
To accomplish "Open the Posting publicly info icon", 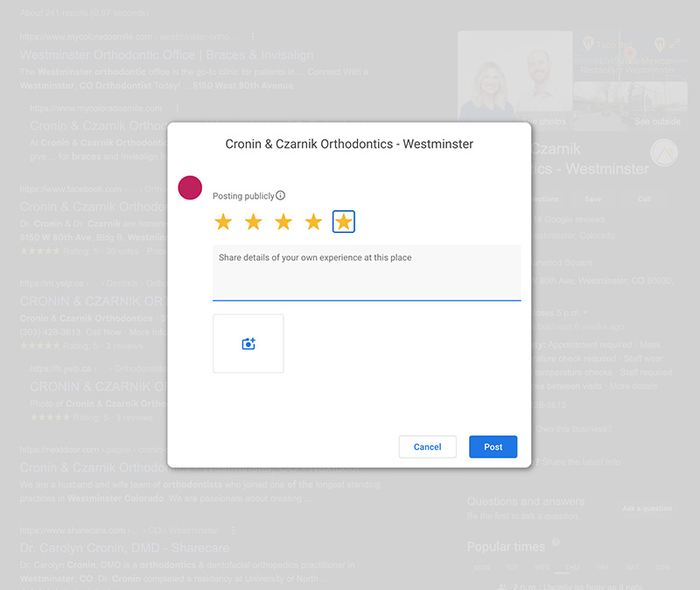I will 280,195.
